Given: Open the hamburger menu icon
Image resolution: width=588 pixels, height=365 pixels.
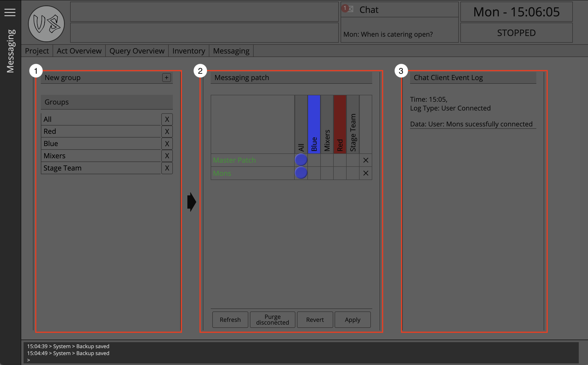Looking at the screenshot, I should tap(10, 12).
